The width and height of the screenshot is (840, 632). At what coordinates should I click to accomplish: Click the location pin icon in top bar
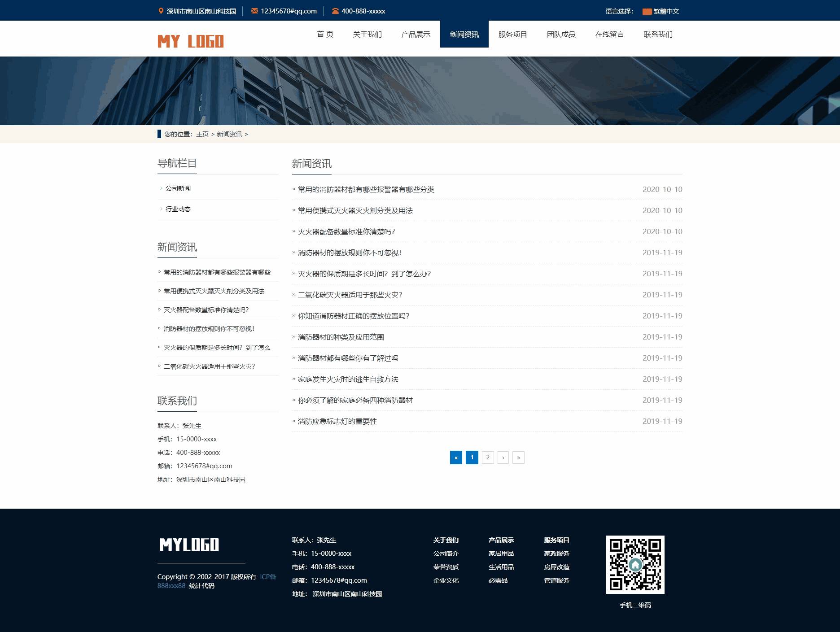[161, 11]
